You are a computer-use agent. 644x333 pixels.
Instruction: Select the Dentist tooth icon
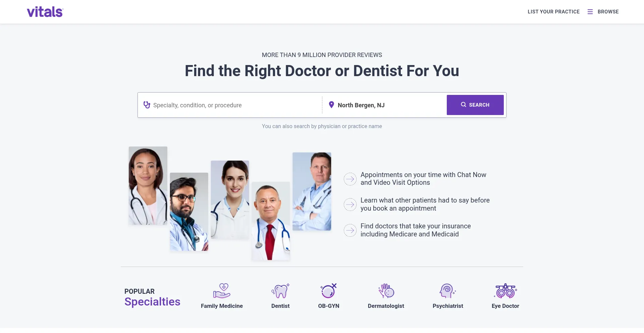(x=280, y=291)
